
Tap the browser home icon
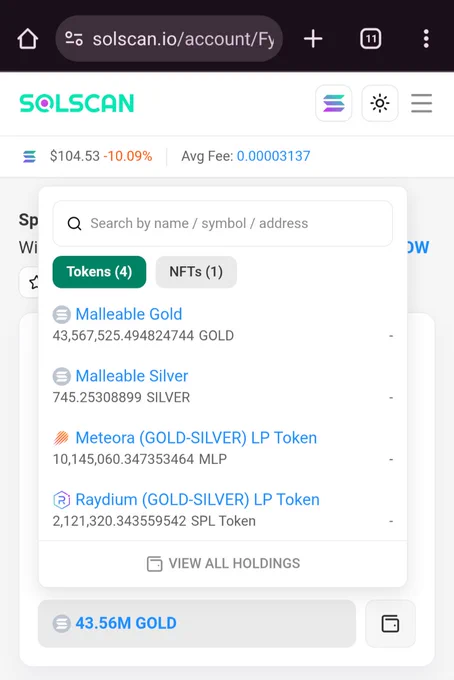tap(28, 39)
